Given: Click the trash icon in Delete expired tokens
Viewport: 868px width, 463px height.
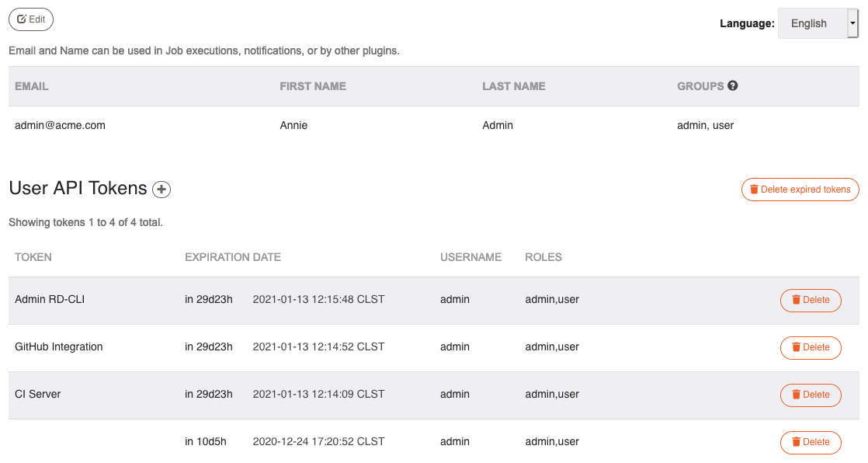Looking at the screenshot, I should coord(753,190).
